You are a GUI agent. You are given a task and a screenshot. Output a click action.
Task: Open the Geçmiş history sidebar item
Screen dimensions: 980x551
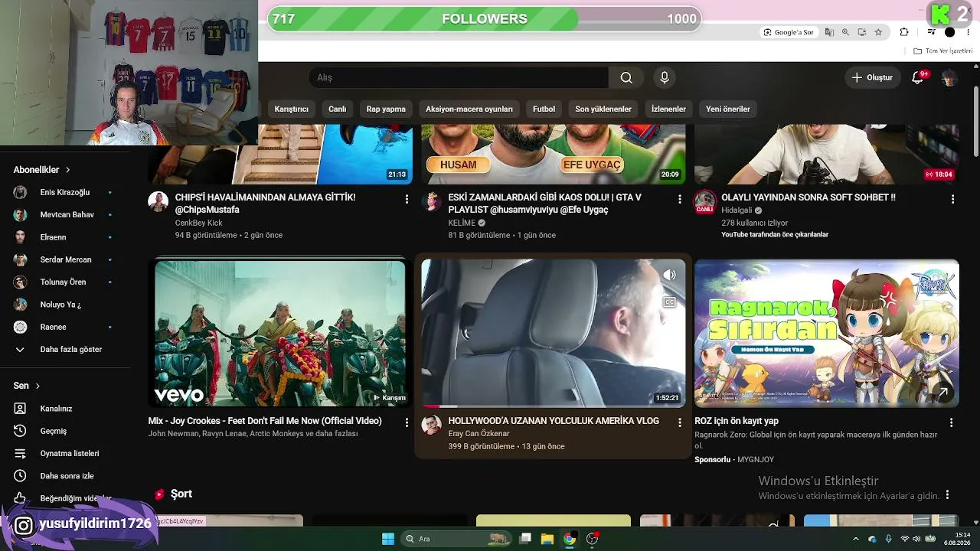click(x=65, y=431)
